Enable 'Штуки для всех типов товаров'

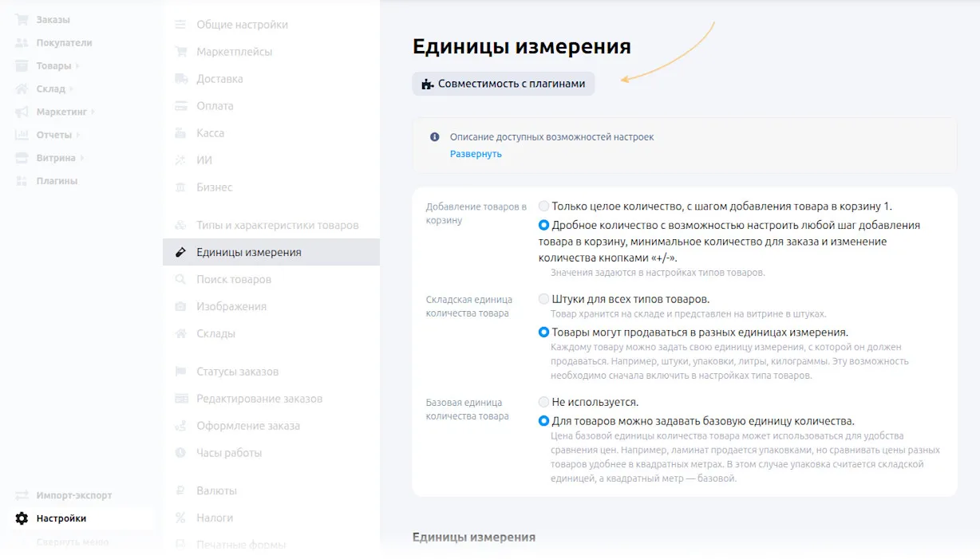click(544, 297)
